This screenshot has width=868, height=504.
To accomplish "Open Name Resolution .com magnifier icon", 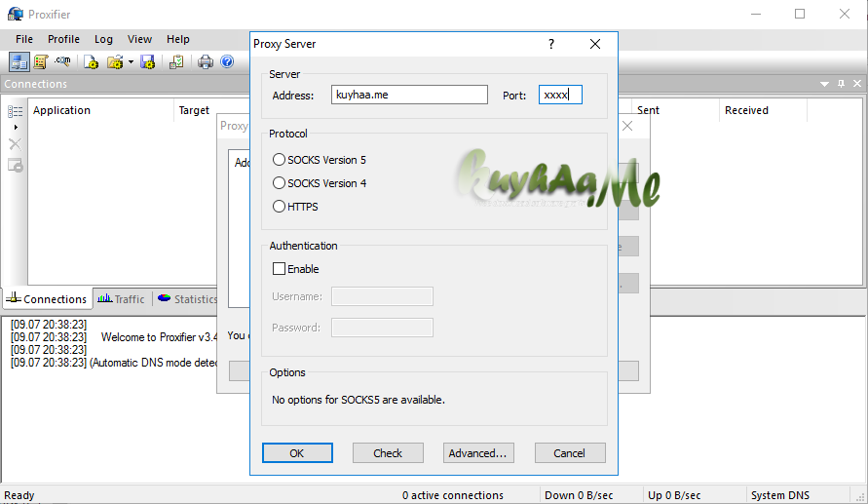I will pyautogui.click(x=62, y=60).
